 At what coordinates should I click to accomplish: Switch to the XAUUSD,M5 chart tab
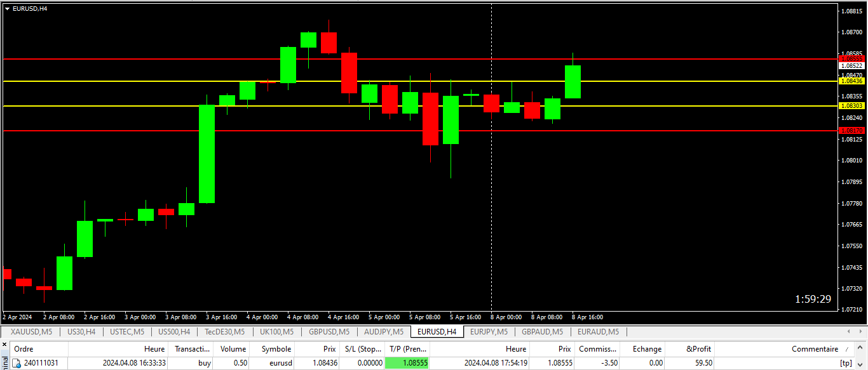click(32, 332)
